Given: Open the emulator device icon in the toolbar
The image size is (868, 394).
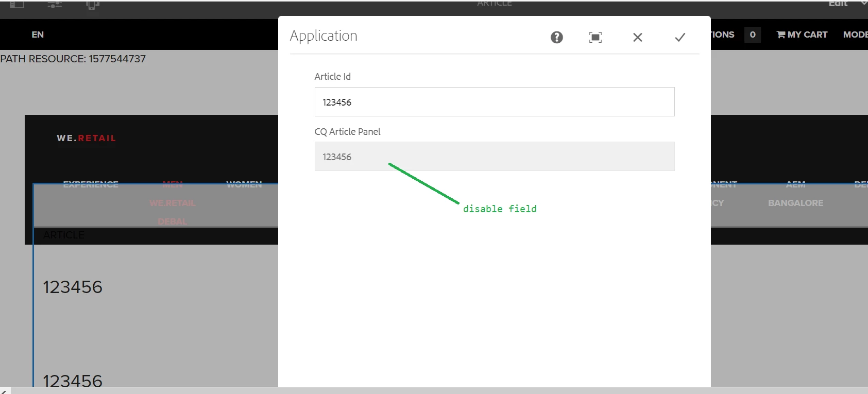Looking at the screenshot, I should pos(93,5).
